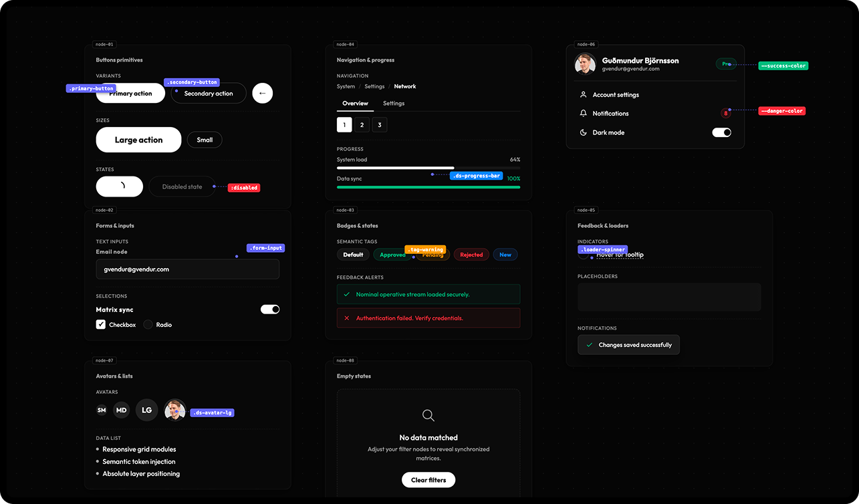Click the System load progress bar
Image resolution: width=859 pixels, height=504 pixels.
pos(428,168)
